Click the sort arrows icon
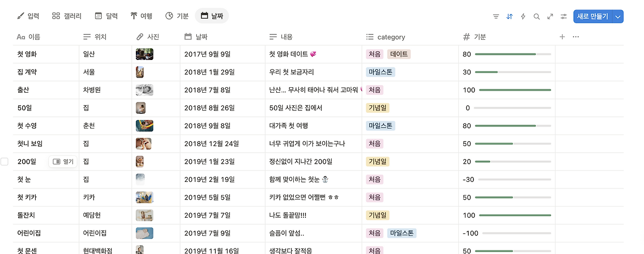The width and height of the screenshot is (644, 254). [x=510, y=16]
